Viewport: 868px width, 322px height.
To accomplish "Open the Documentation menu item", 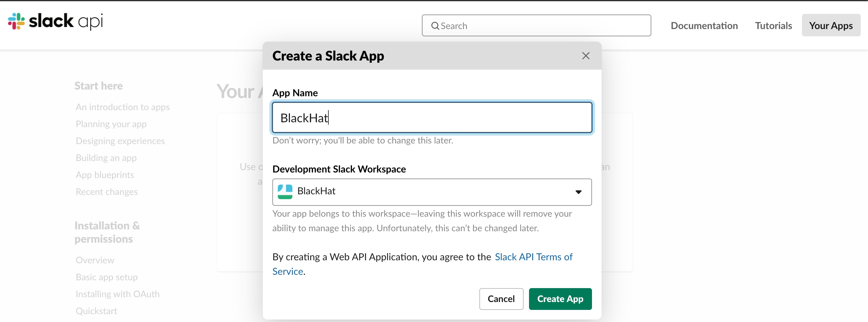I will pos(704,26).
